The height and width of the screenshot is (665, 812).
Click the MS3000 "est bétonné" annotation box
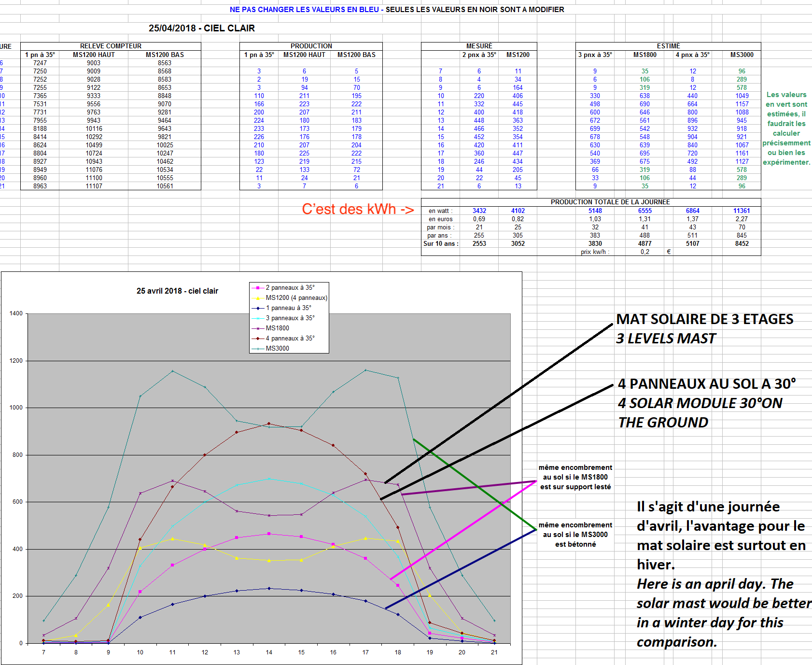click(575, 535)
